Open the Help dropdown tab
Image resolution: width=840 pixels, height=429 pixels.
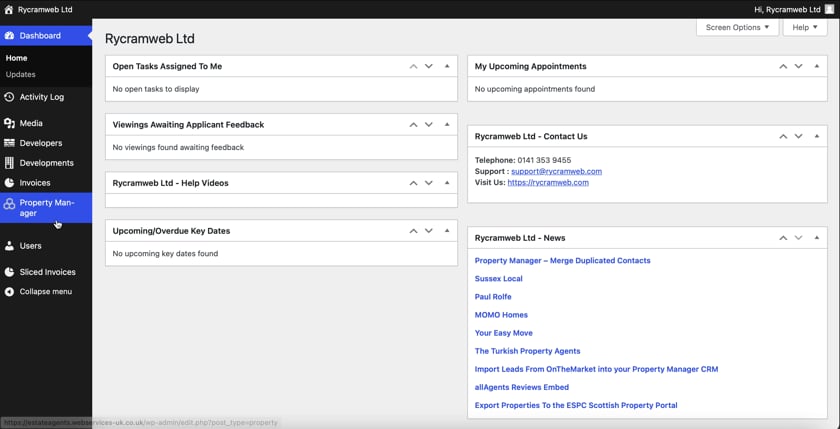tap(804, 27)
